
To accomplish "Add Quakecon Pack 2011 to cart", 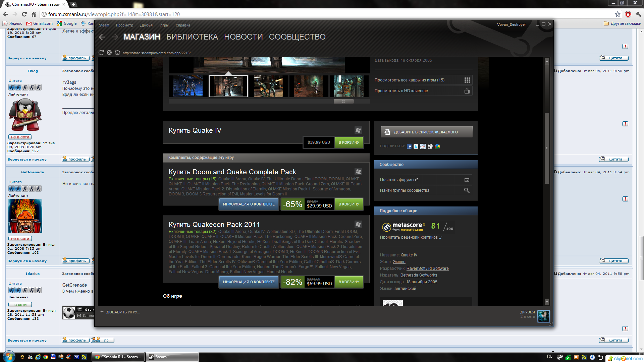I will coord(349,282).
